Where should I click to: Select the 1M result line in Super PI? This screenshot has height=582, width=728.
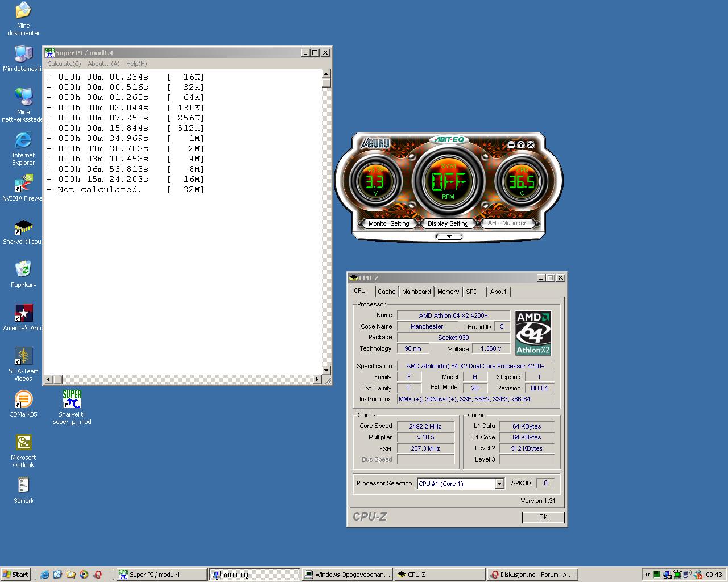[126, 138]
